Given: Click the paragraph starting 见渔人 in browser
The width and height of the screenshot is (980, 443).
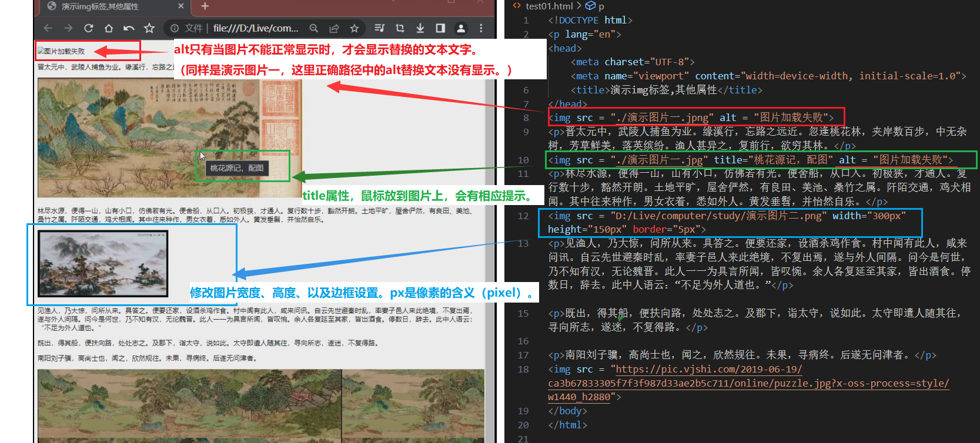Looking at the screenshot, I should point(255,319).
